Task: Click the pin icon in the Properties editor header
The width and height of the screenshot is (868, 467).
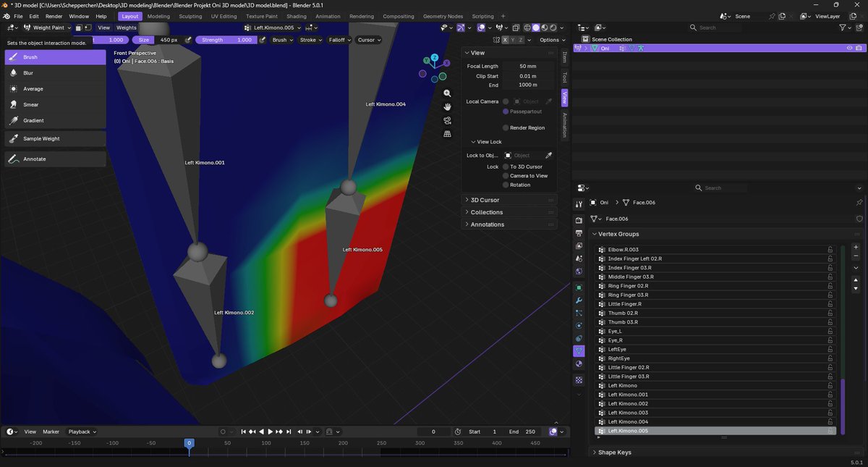Action: (x=859, y=203)
